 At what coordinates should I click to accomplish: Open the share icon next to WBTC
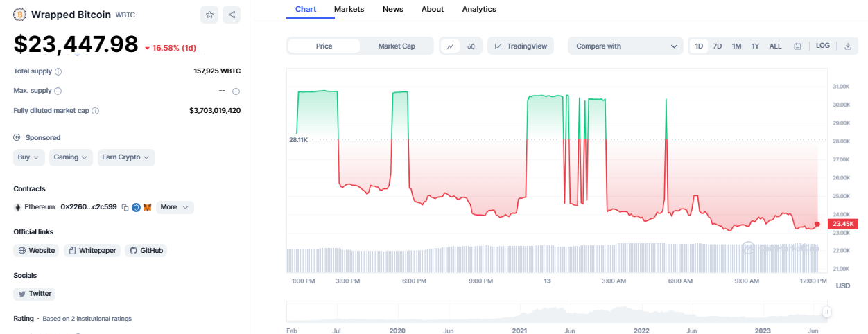(232, 14)
